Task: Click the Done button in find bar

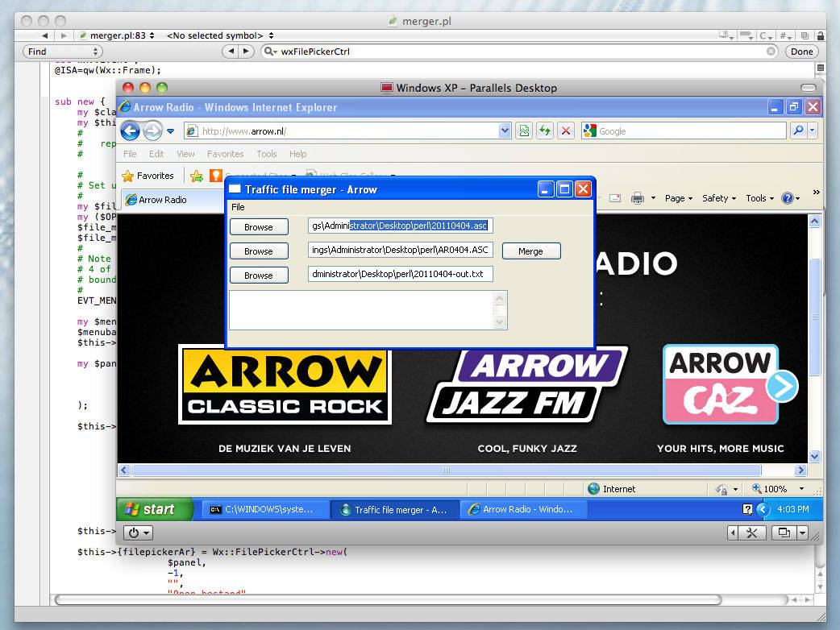Action: (x=801, y=52)
